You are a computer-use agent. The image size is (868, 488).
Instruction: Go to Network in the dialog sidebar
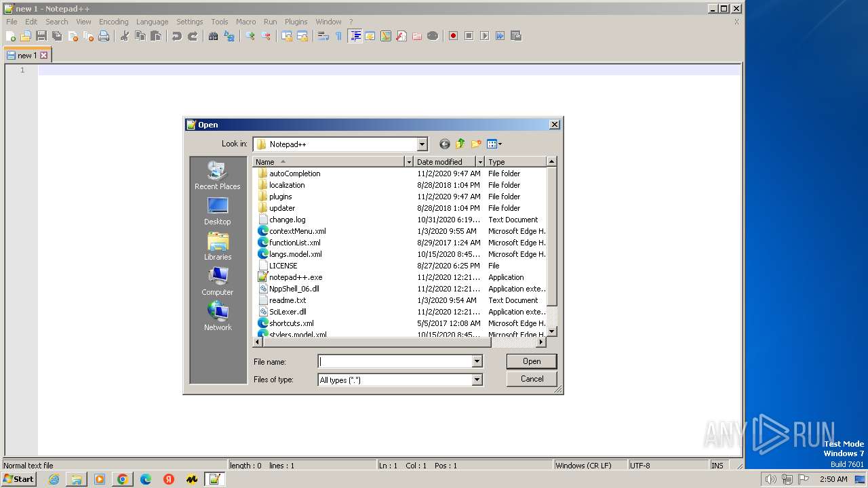pos(218,317)
